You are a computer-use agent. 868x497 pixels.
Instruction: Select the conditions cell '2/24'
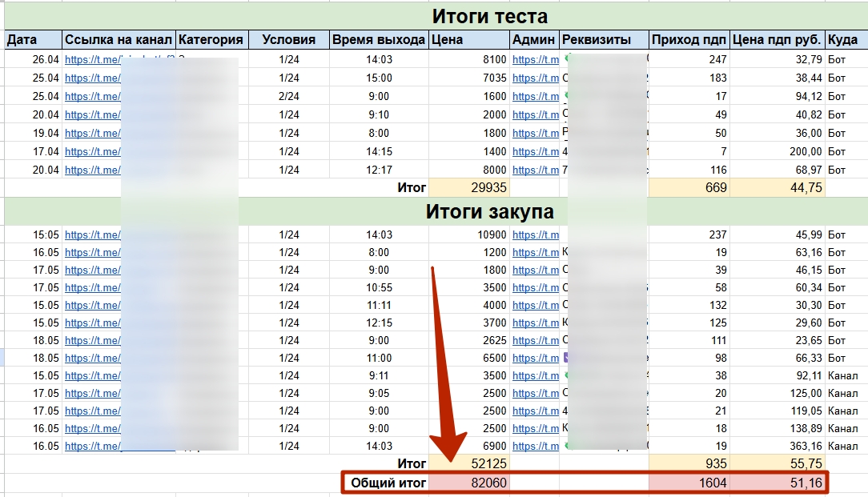[289, 96]
